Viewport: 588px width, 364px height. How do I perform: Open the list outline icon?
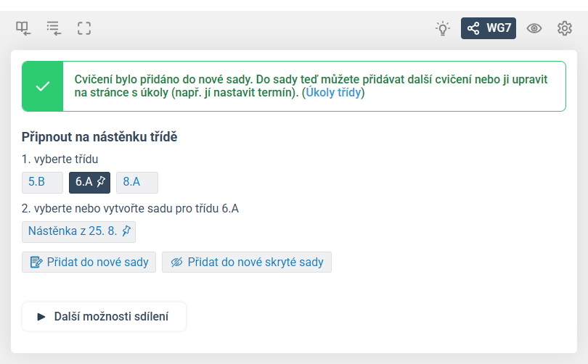(54, 28)
